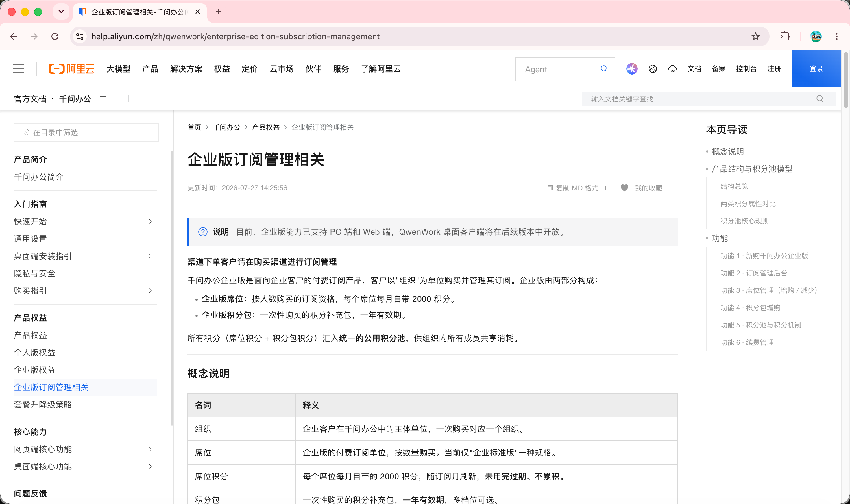Close the 企业版订阅管理相关 browser tab

(198, 12)
